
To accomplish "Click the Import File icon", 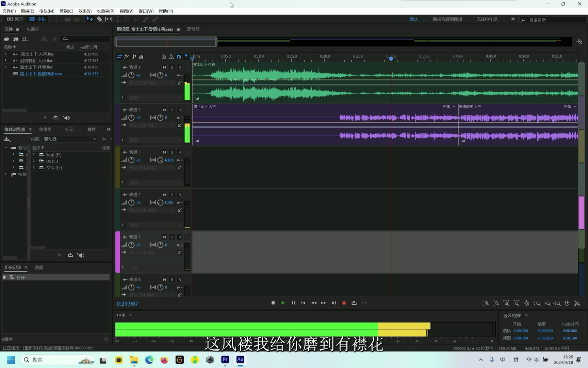I will [x=16, y=39].
